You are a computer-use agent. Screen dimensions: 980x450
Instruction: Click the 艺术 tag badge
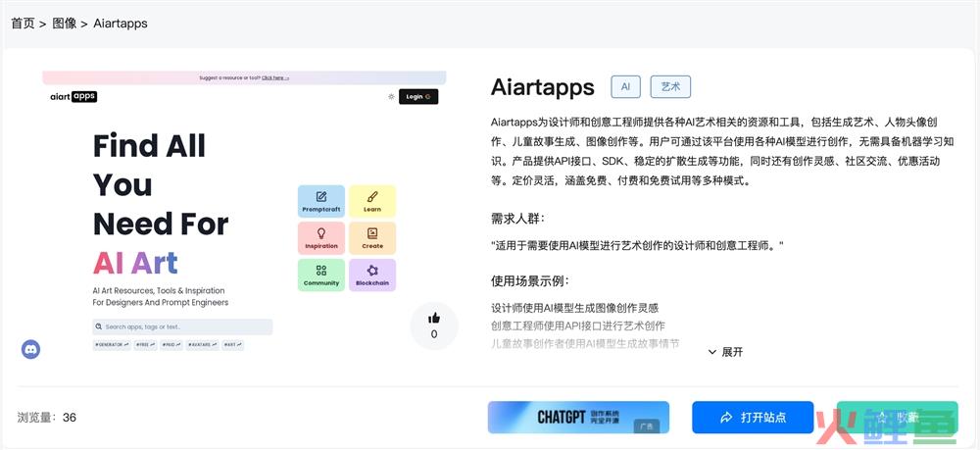pos(670,87)
